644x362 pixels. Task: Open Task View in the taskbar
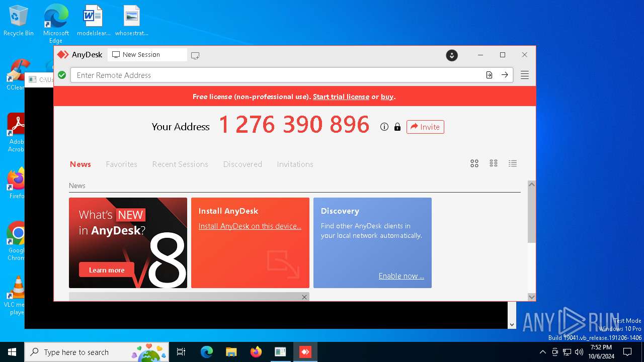click(x=181, y=352)
